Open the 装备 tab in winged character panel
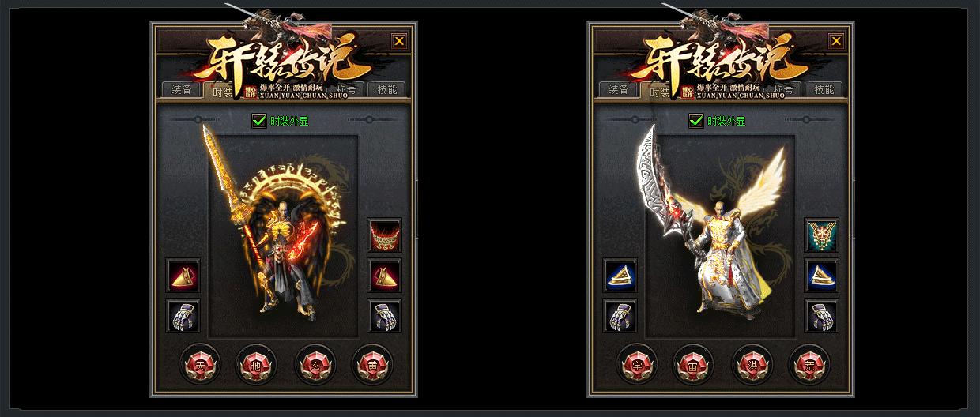Viewport: 980px width, 417px height. [x=618, y=89]
